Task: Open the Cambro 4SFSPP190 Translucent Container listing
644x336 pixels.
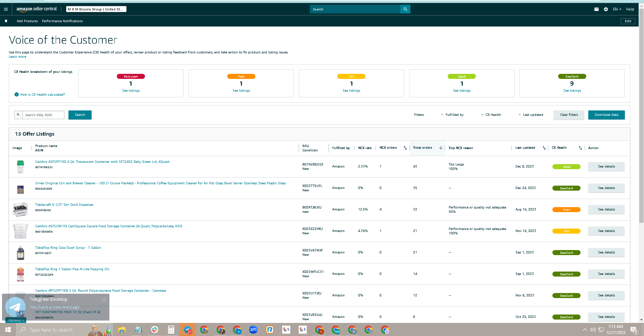Action: pos(102,162)
